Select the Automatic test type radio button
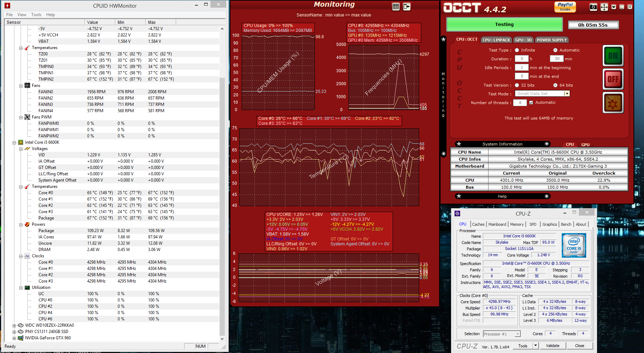The width and height of the screenshot is (644, 353). (x=555, y=50)
